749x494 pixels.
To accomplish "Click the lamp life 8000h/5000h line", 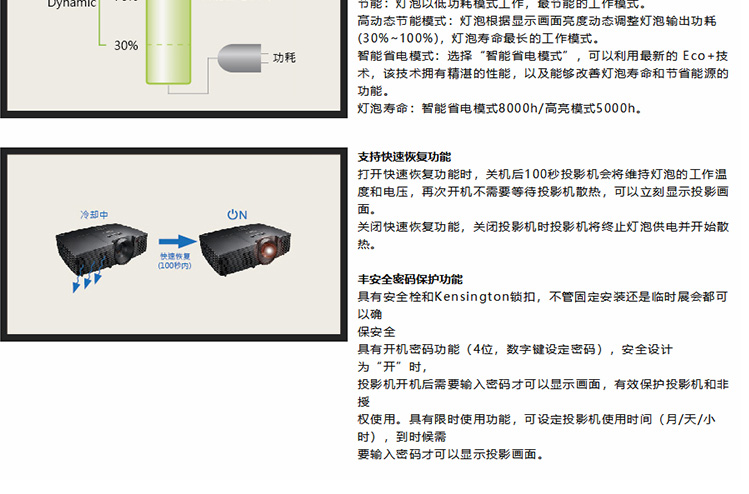I will (x=500, y=108).
